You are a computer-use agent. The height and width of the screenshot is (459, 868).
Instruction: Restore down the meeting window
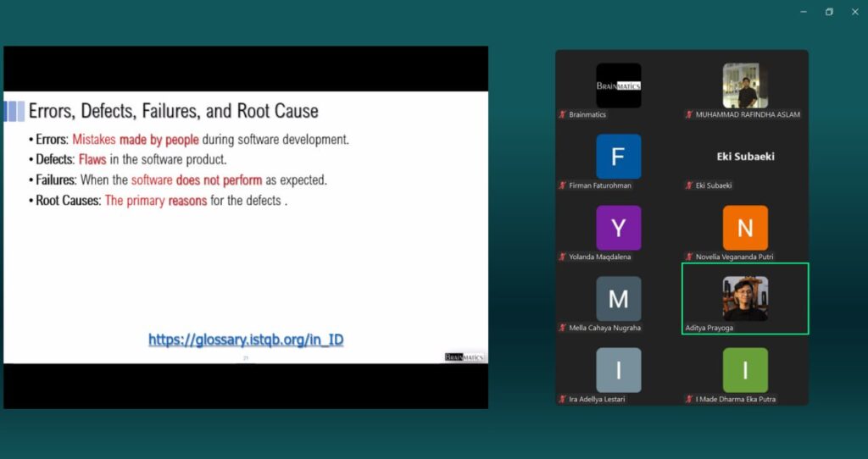pos(828,12)
